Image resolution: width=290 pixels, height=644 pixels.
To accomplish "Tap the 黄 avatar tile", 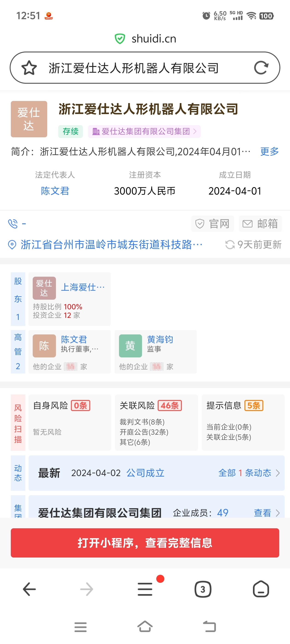I will click(x=130, y=346).
